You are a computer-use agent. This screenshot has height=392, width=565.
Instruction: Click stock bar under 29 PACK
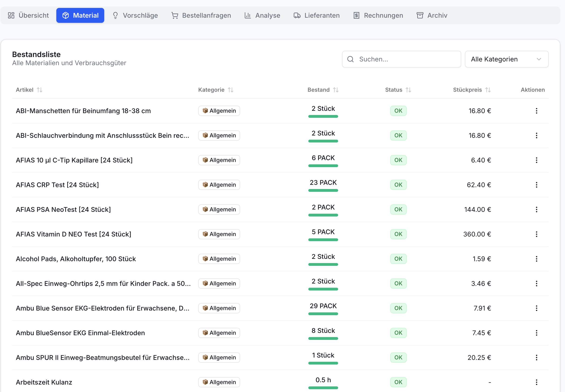[323, 314]
